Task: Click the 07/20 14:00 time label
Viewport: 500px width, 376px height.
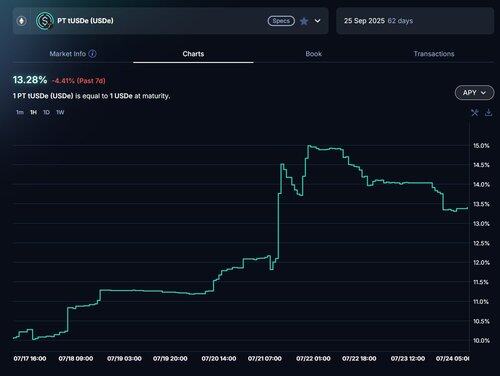Action: (219, 359)
